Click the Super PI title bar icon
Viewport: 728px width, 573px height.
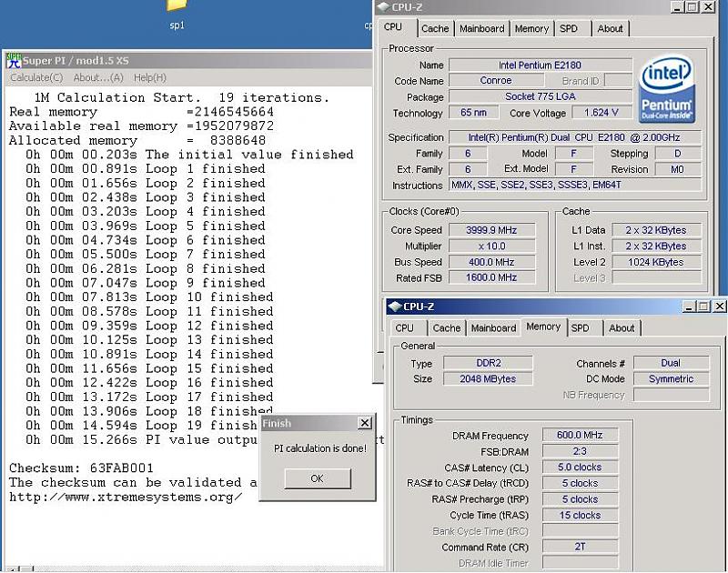click(13, 60)
